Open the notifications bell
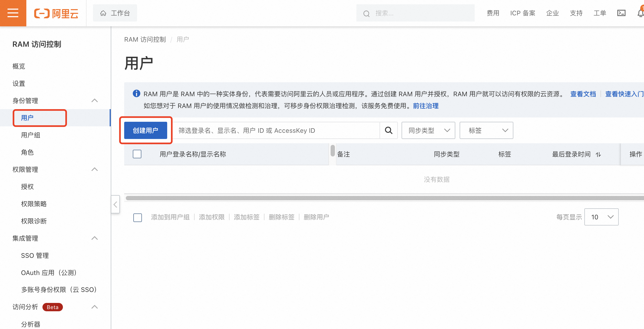644x329 pixels. click(641, 13)
